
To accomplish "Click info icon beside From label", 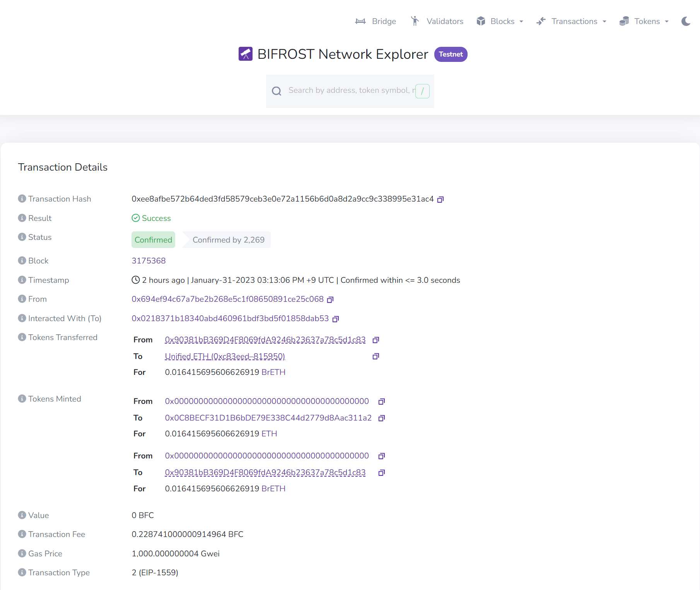I will [22, 299].
